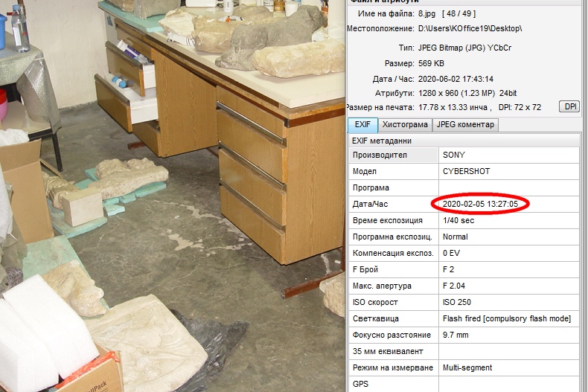Click the empty Програма value cell

pos(508,187)
